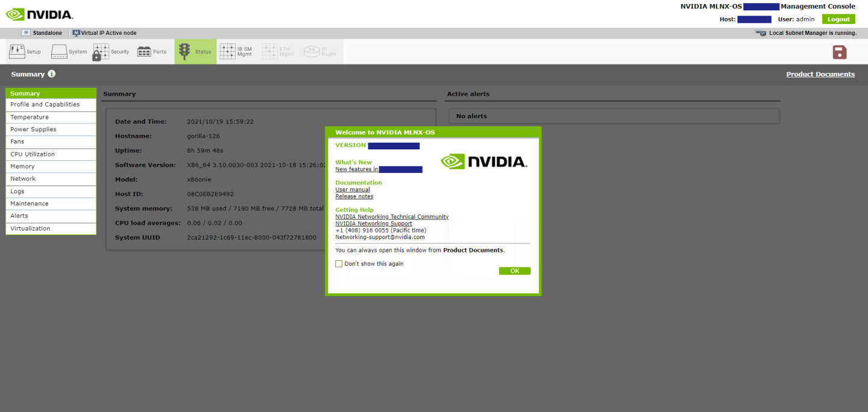Image resolution: width=868 pixels, height=412 pixels.
Task: Click the Logout button
Action: [838, 19]
